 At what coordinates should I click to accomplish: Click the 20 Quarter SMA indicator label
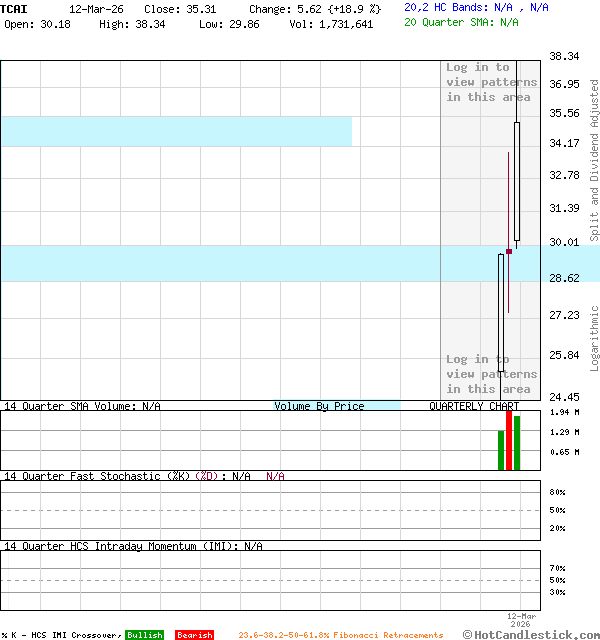click(x=461, y=21)
